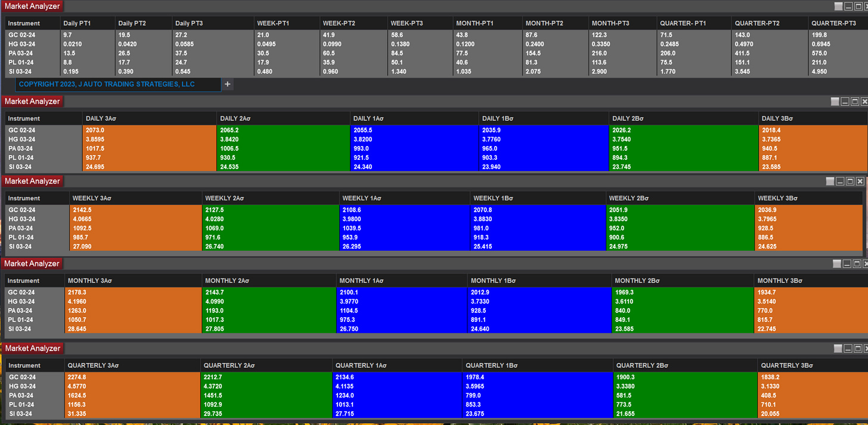Viewport: 868px width, 425px height.
Task: Minimize the WEEKLY Market Analyzer window
Action: pos(839,181)
